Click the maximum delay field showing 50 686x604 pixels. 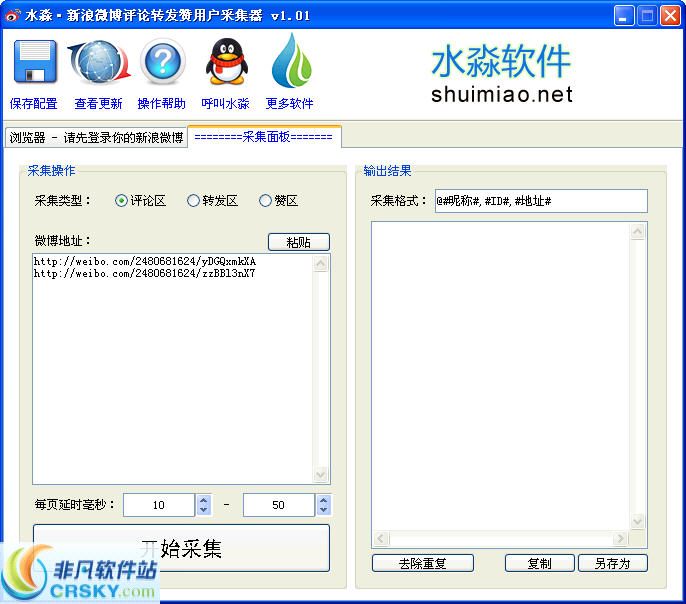click(278, 505)
